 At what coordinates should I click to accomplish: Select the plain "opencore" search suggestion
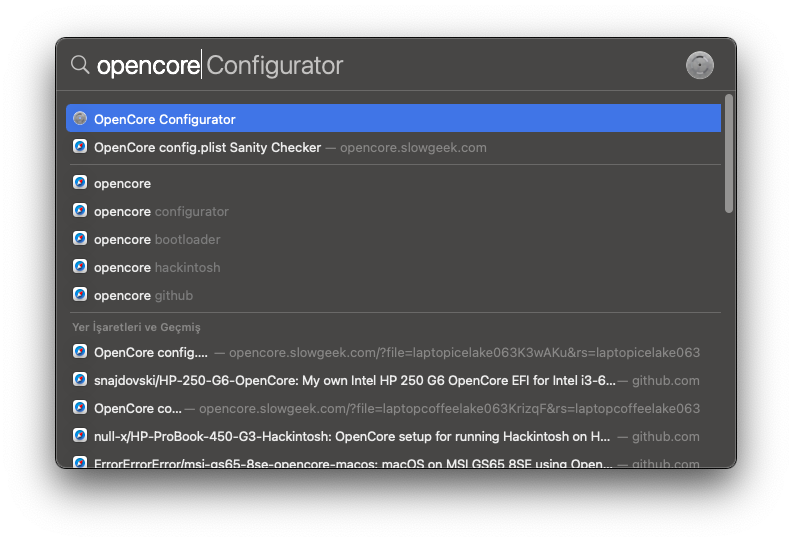122,183
